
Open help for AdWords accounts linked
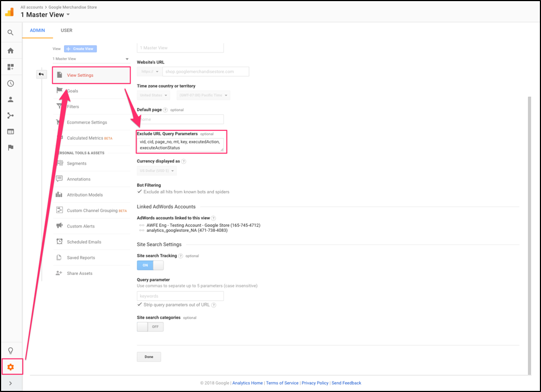[213, 218]
